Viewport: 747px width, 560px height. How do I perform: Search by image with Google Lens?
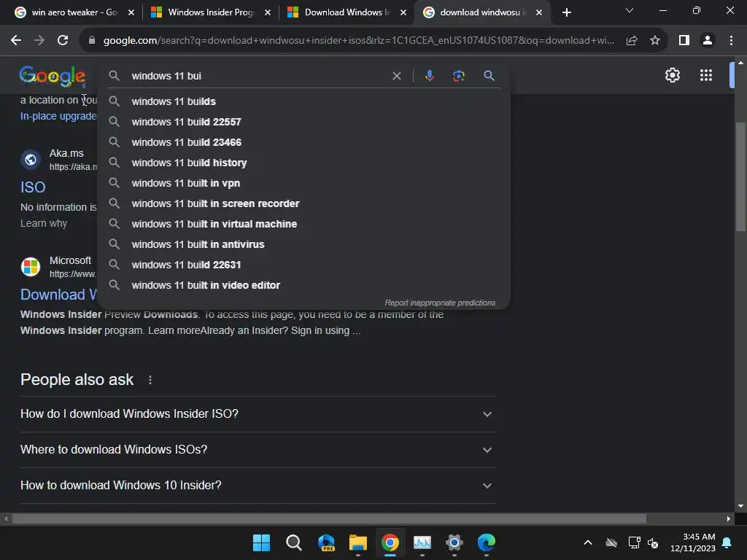tap(458, 76)
